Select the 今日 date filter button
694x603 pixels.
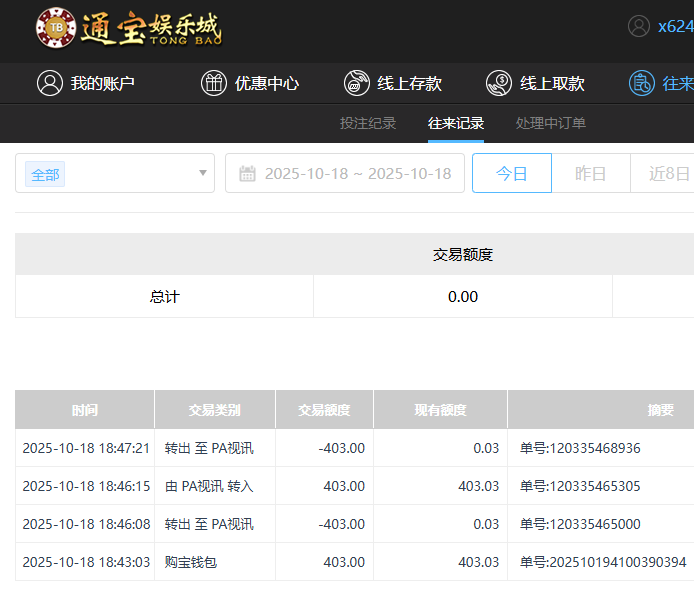click(512, 173)
